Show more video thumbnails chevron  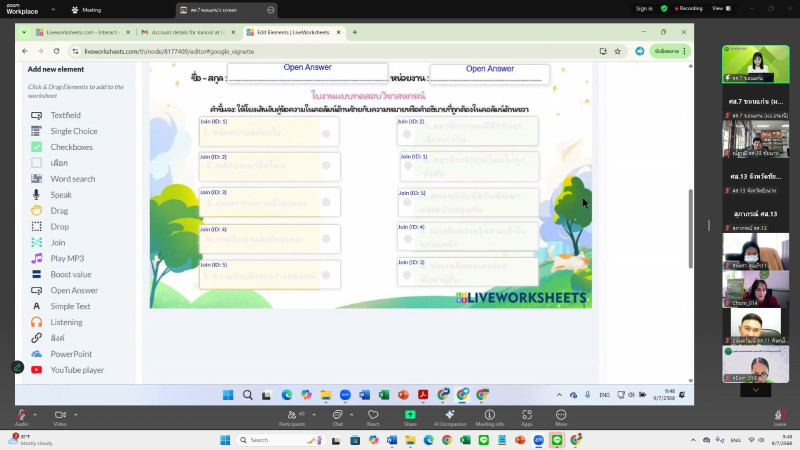756,390
